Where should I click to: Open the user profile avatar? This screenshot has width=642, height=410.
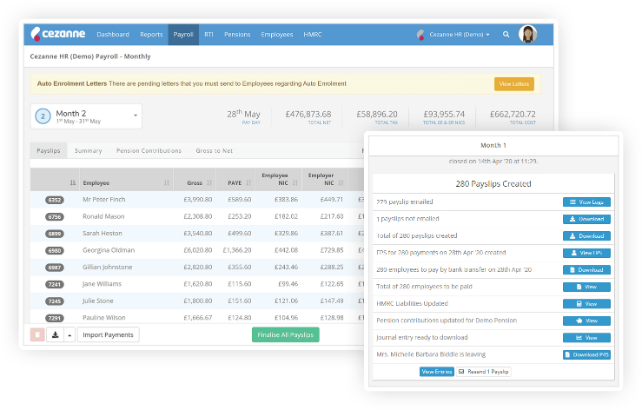(x=528, y=34)
